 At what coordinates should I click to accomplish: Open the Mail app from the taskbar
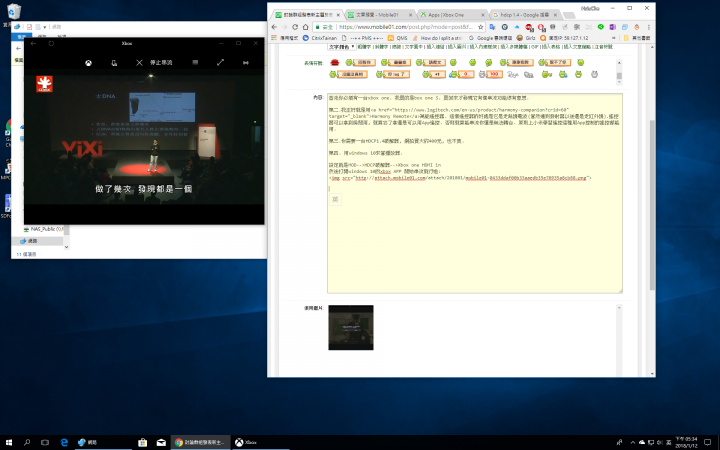pos(161,442)
